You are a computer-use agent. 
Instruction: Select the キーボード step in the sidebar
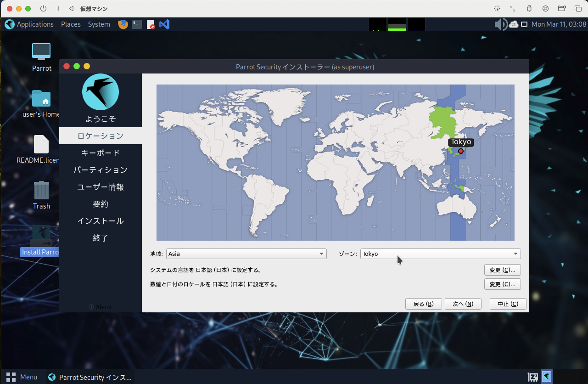tap(101, 153)
